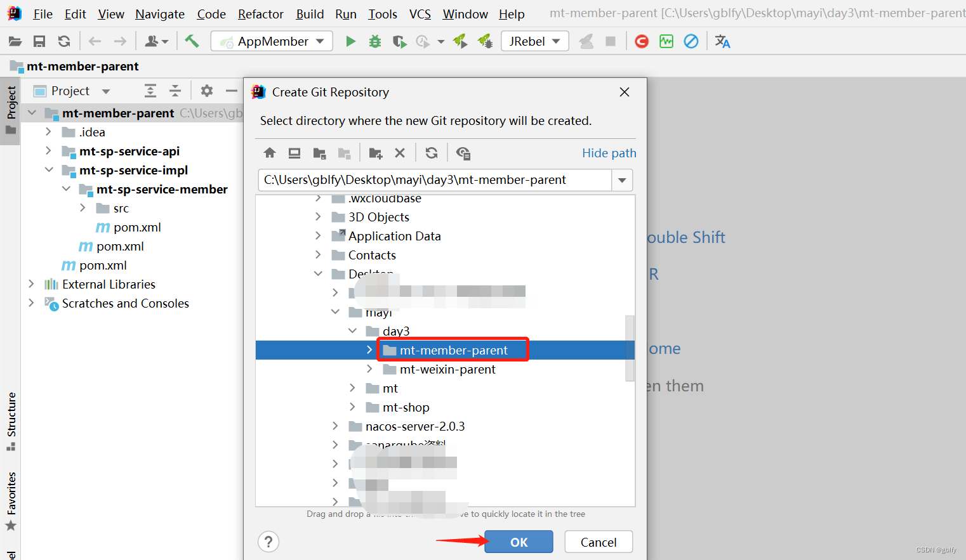
Task: Expand nacos-server-2.0.3 folder in dialog
Action: tap(335, 426)
